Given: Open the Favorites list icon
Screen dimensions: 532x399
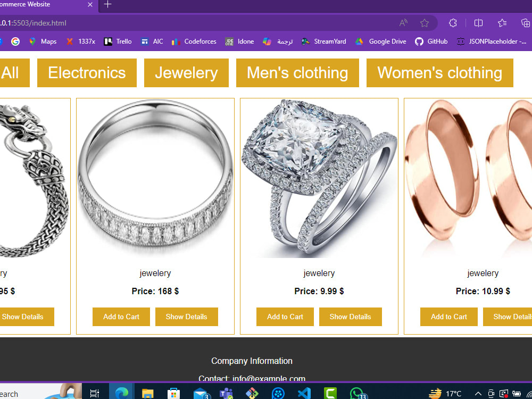Looking at the screenshot, I should (502, 23).
